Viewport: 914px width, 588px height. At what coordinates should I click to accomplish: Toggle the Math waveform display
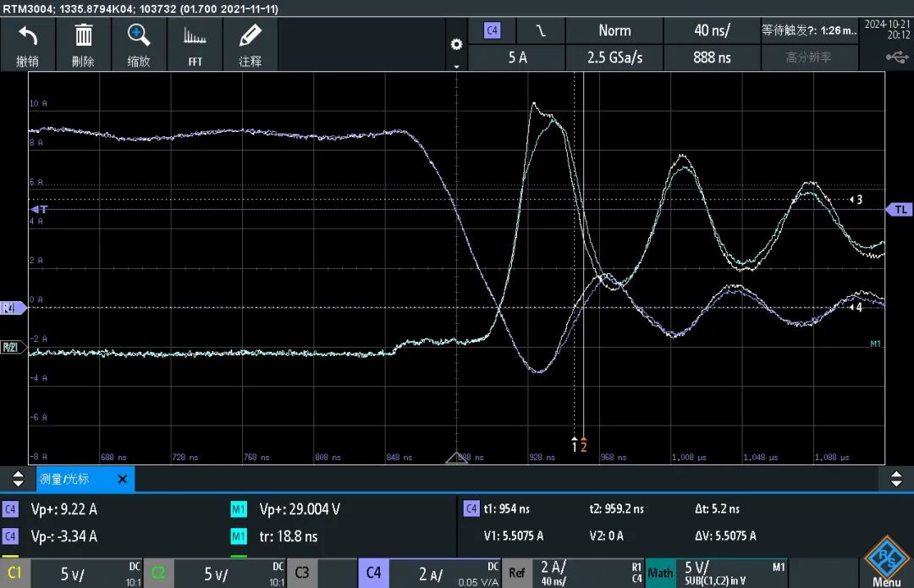pyautogui.click(x=660, y=573)
